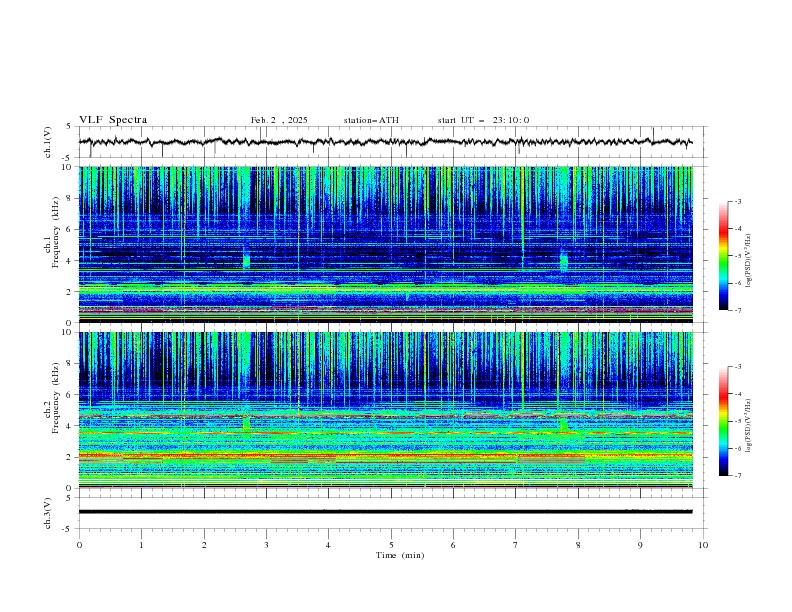Click the "-3" tick on ch.1 colorbar
This screenshot has height=612, width=792.
click(738, 201)
